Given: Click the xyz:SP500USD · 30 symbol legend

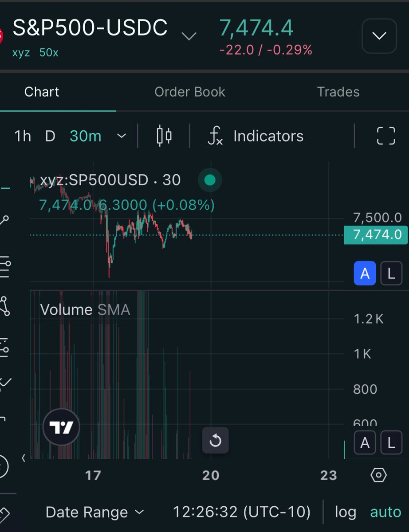Looking at the screenshot, I should tap(110, 180).
